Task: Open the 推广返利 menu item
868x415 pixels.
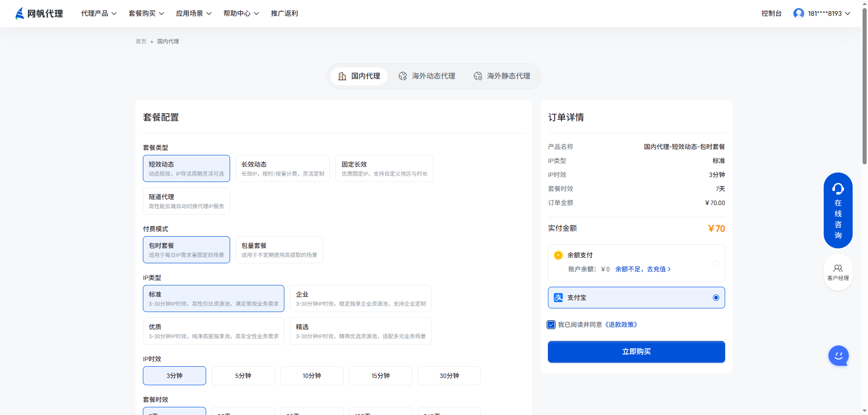Action: click(284, 14)
